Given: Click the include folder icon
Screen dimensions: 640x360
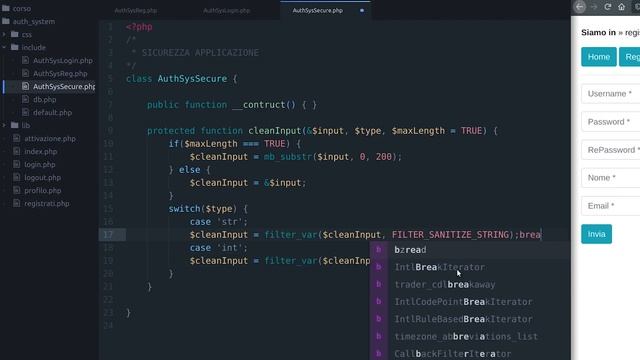Looking at the screenshot, I should (15, 47).
